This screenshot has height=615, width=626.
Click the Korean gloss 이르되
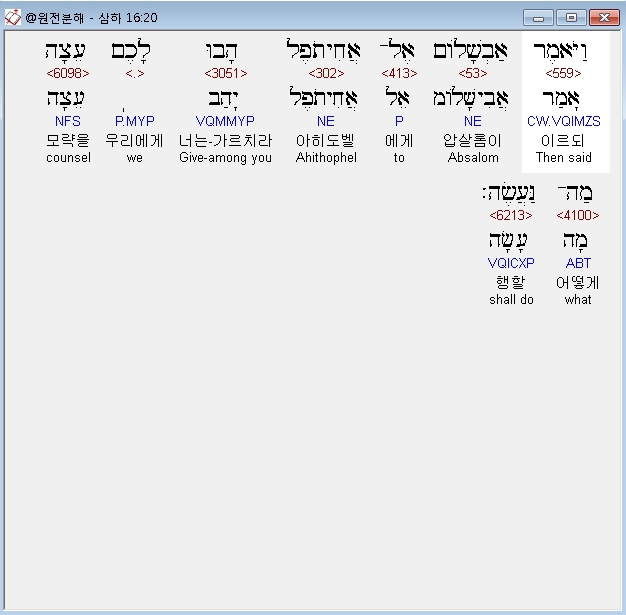[x=563, y=140]
